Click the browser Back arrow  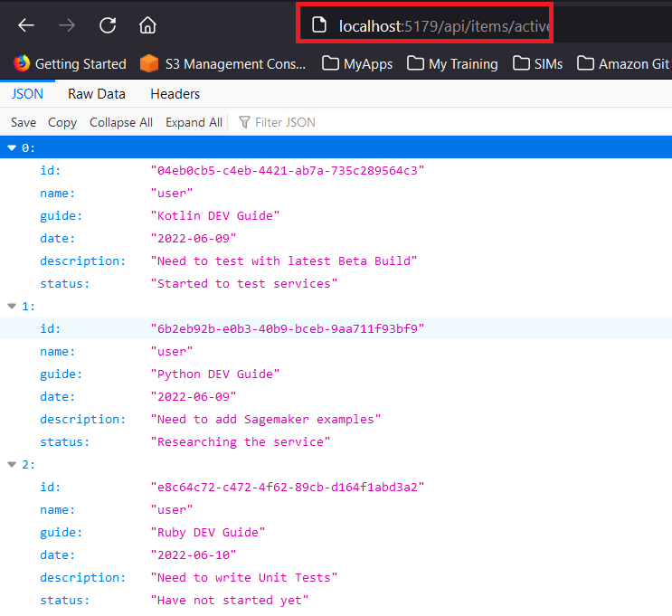coord(25,25)
